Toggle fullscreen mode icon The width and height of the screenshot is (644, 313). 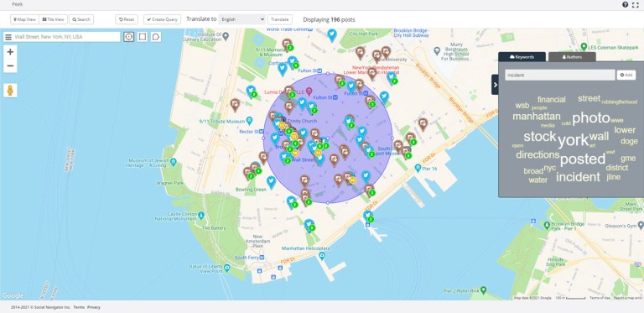[636, 4]
